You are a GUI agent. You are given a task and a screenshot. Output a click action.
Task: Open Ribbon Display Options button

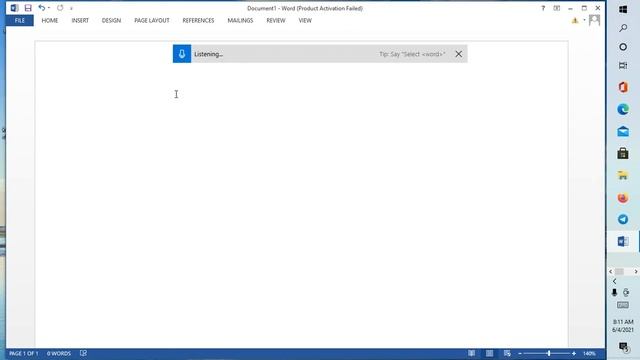click(x=557, y=8)
